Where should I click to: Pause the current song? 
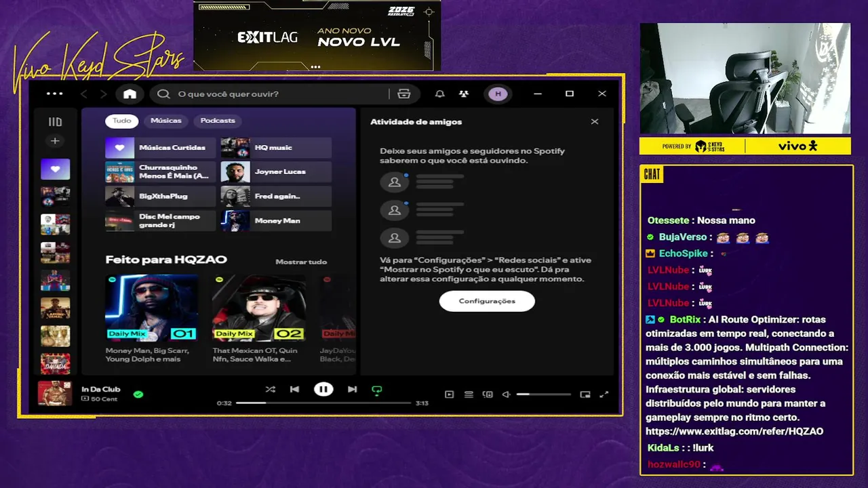[323, 389]
